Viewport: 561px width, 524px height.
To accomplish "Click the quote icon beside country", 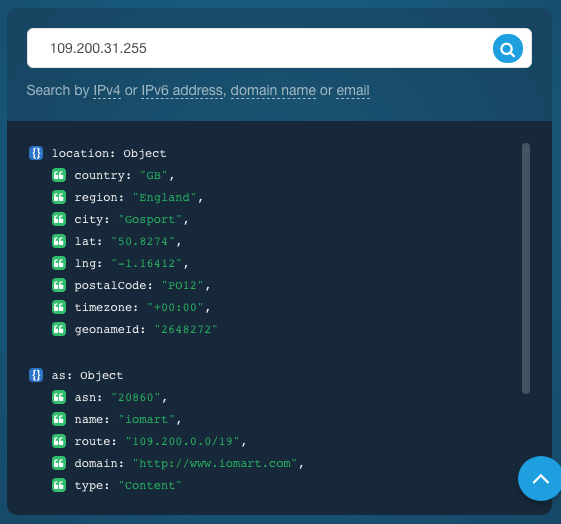I will 59,175.
